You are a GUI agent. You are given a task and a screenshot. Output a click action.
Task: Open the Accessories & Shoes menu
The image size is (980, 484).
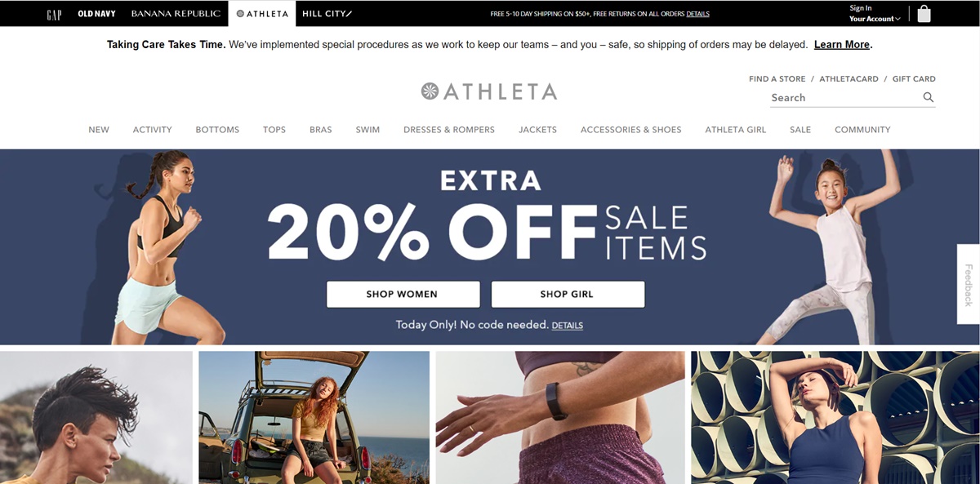click(x=630, y=130)
